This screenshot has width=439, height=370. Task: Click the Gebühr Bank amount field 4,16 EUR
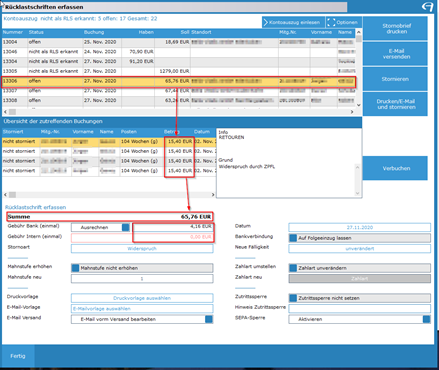point(173,227)
